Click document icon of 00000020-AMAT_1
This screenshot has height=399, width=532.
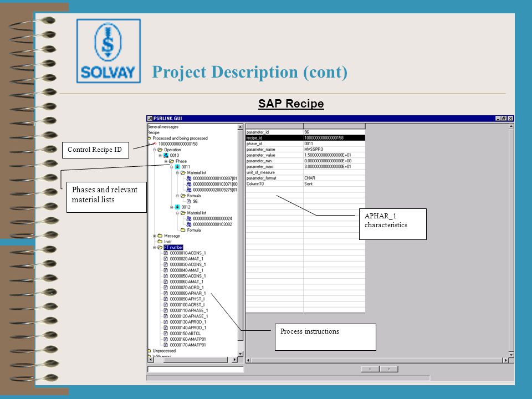(166, 259)
